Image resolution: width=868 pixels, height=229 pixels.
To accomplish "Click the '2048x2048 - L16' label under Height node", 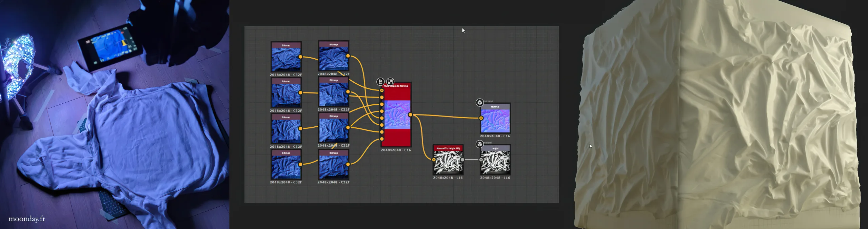I will coord(495,178).
